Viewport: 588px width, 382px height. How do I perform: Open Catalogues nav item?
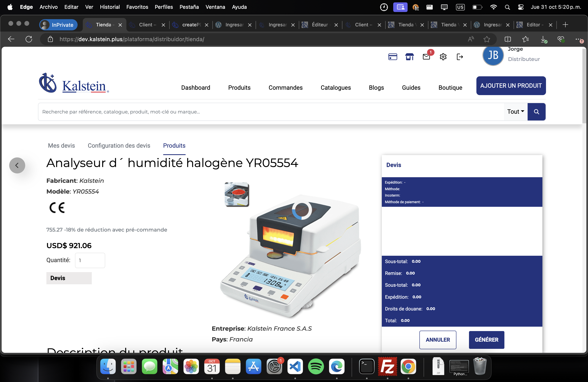(x=336, y=88)
